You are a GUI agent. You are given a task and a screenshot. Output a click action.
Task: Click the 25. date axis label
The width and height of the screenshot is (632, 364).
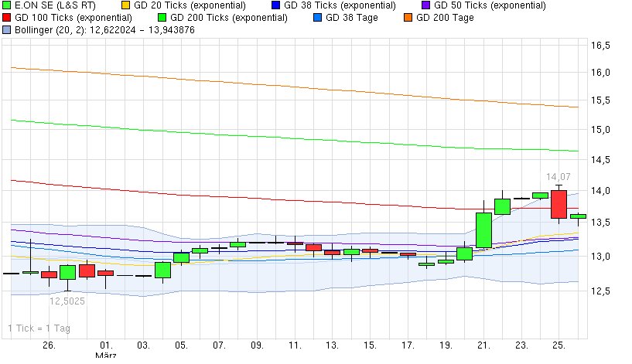pyautogui.click(x=559, y=345)
